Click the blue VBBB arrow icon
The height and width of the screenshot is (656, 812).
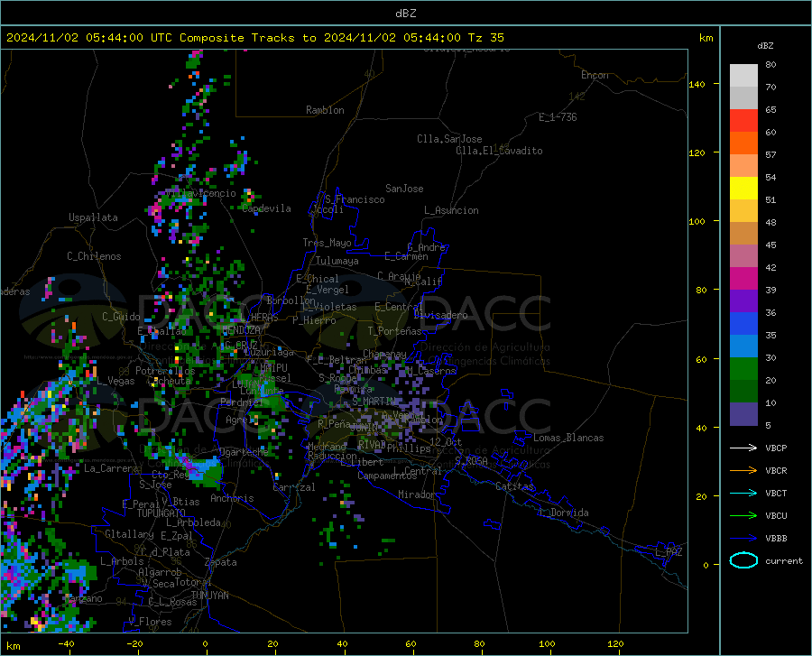click(743, 539)
